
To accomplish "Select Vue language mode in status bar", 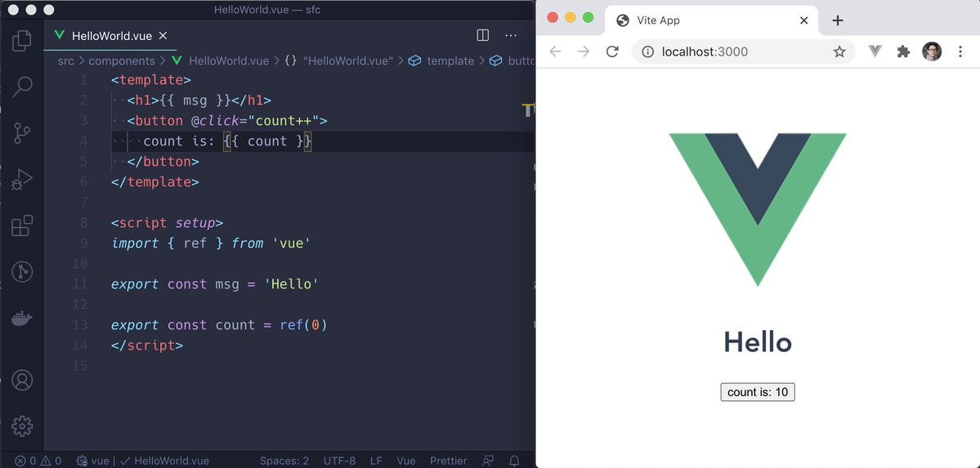I will (x=405, y=461).
